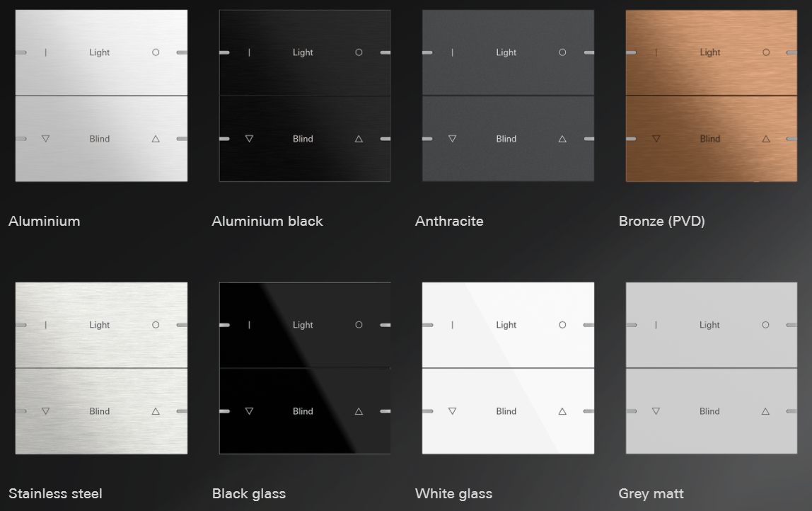This screenshot has width=812, height=511.
Task: Click the circle icon on Aluminium switch
Action: [156, 52]
